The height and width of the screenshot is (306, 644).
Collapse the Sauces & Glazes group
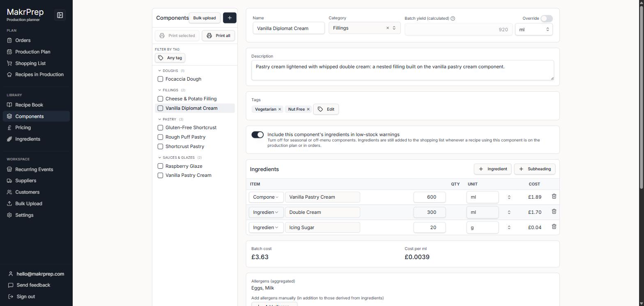(160, 158)
